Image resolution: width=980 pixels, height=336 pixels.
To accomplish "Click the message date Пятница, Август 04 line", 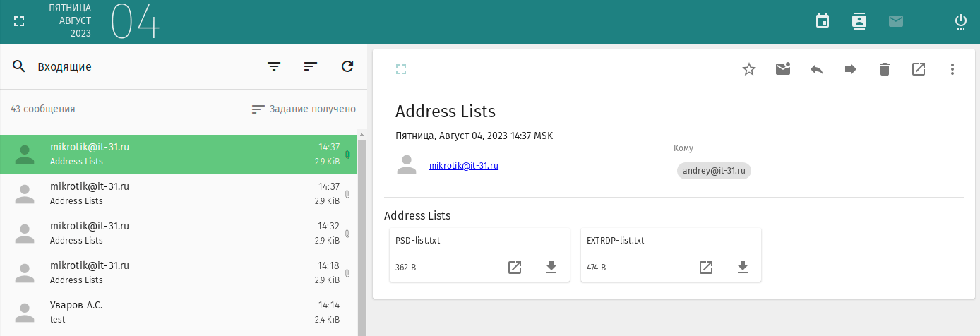I will [474, 136].
